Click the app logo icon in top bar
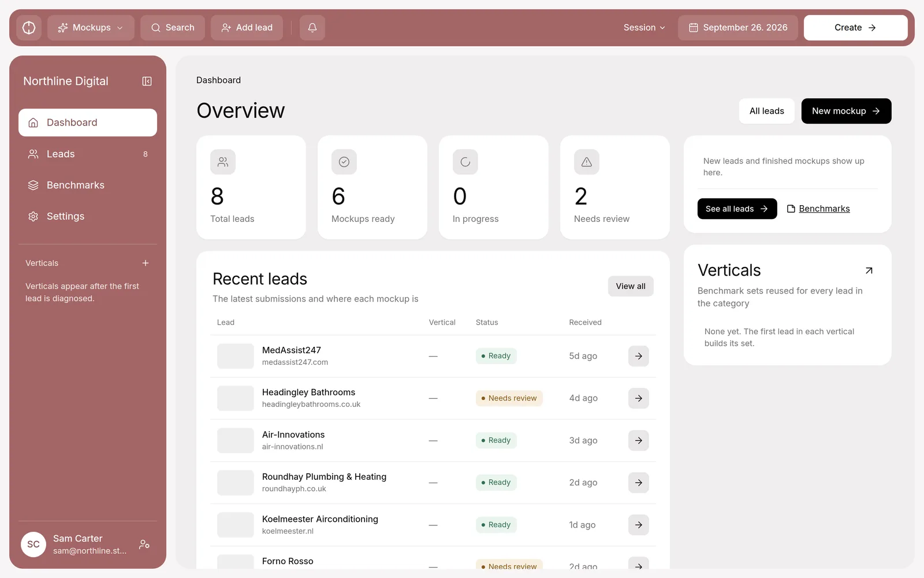The image size is (924, 578). [29, 28]
